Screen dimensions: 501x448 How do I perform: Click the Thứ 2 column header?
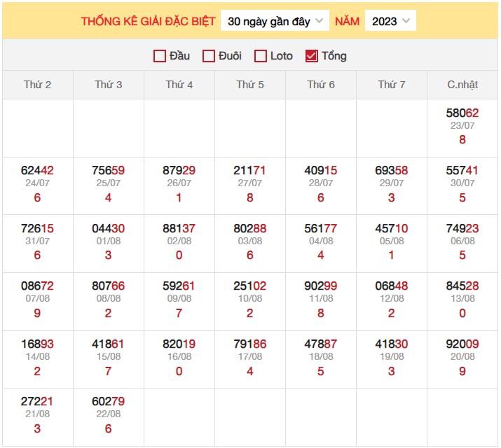pos(38,85)
